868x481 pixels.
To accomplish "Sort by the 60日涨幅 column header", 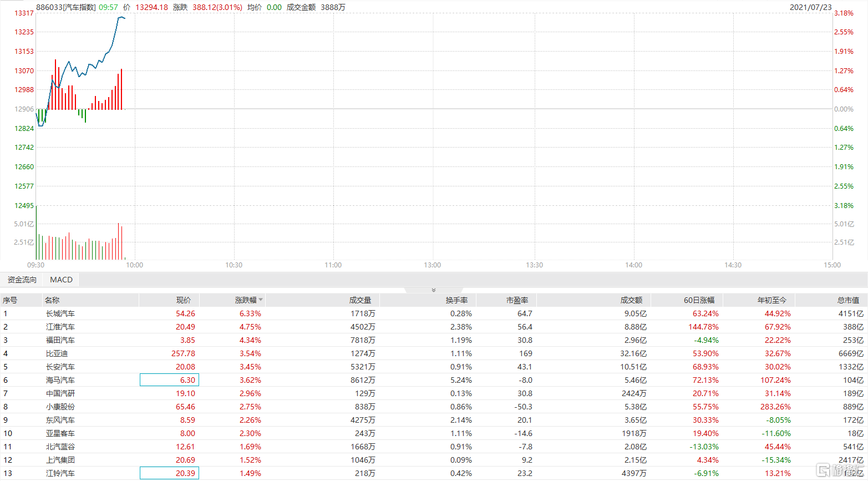I will click(x=699, y=300).
